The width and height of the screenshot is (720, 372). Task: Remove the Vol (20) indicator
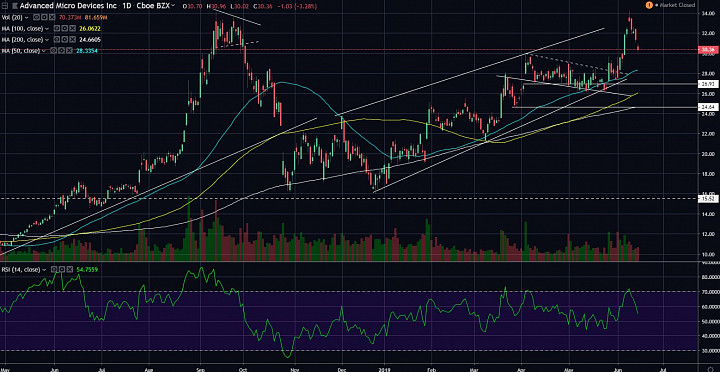tap(52, 17)
